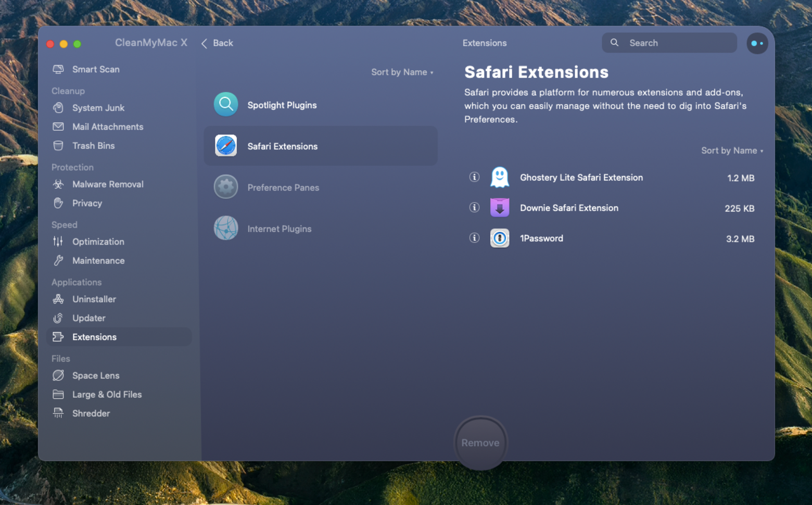
Task: Click the Remove button
Action: 480,443
